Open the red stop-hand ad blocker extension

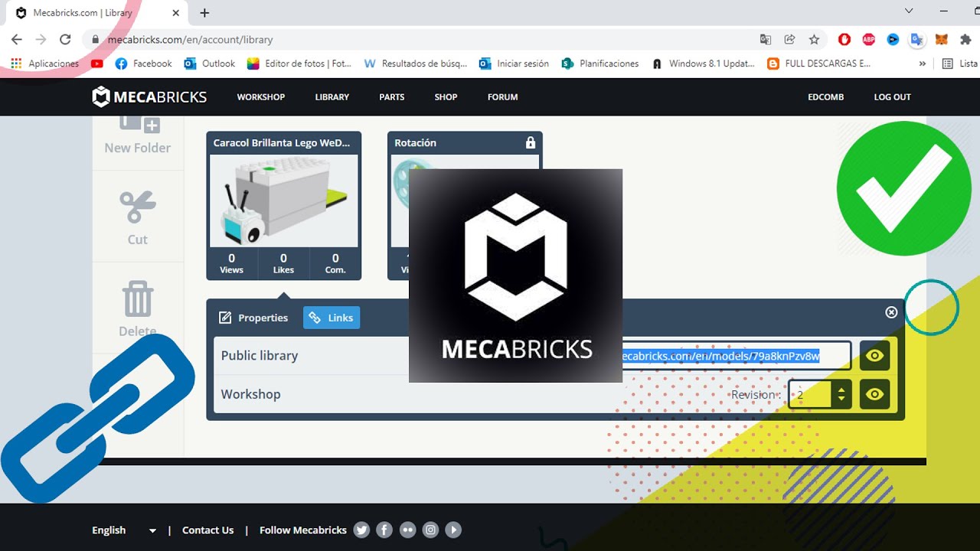coord(844,40)
